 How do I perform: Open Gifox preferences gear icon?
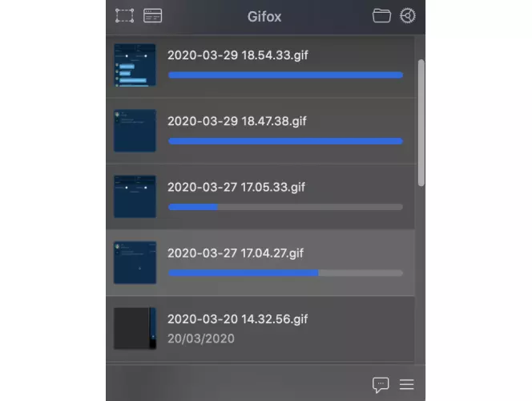click(408, 15)
